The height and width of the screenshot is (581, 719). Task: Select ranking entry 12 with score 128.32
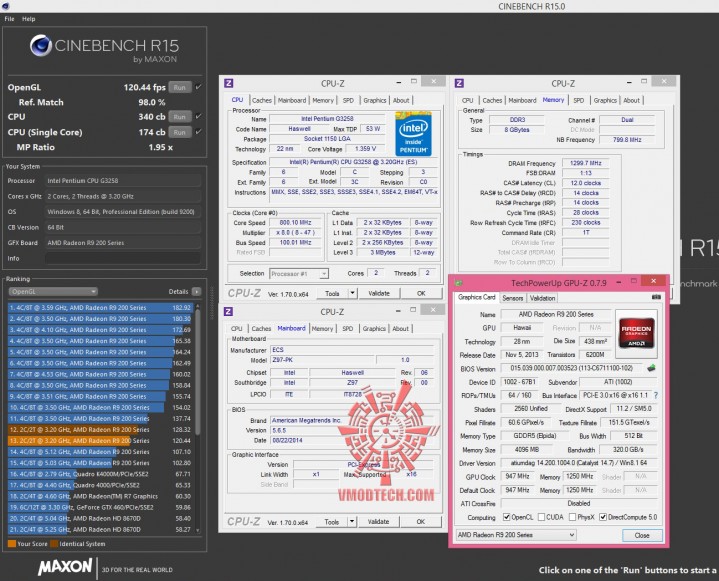pyautogui.click(x=100, y=430)
